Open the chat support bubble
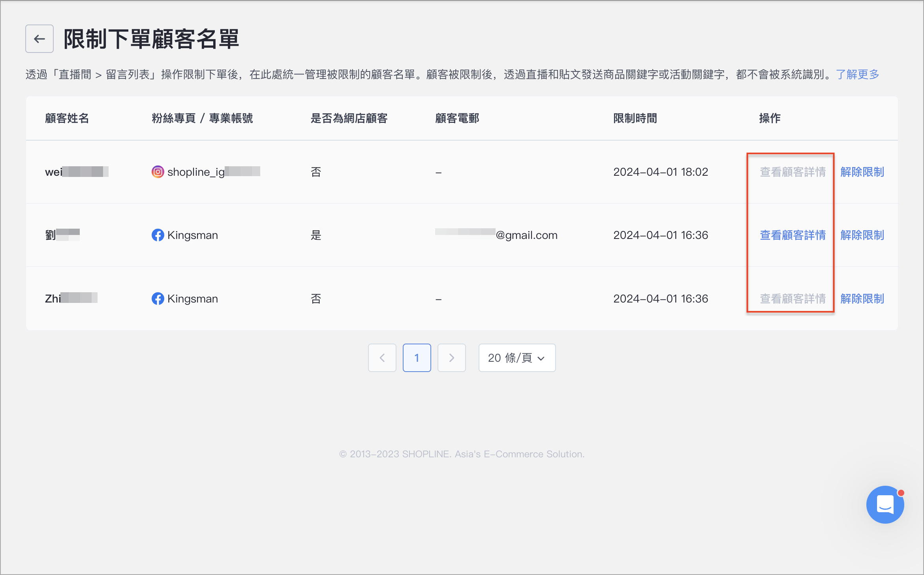Viewport: 924px width, 575px height. pos(885,505)
